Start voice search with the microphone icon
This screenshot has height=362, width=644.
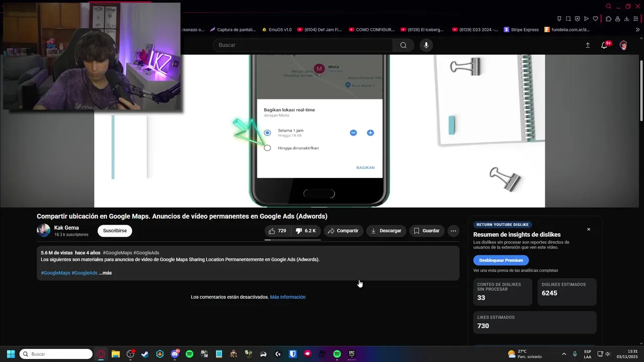pos(426,45)
